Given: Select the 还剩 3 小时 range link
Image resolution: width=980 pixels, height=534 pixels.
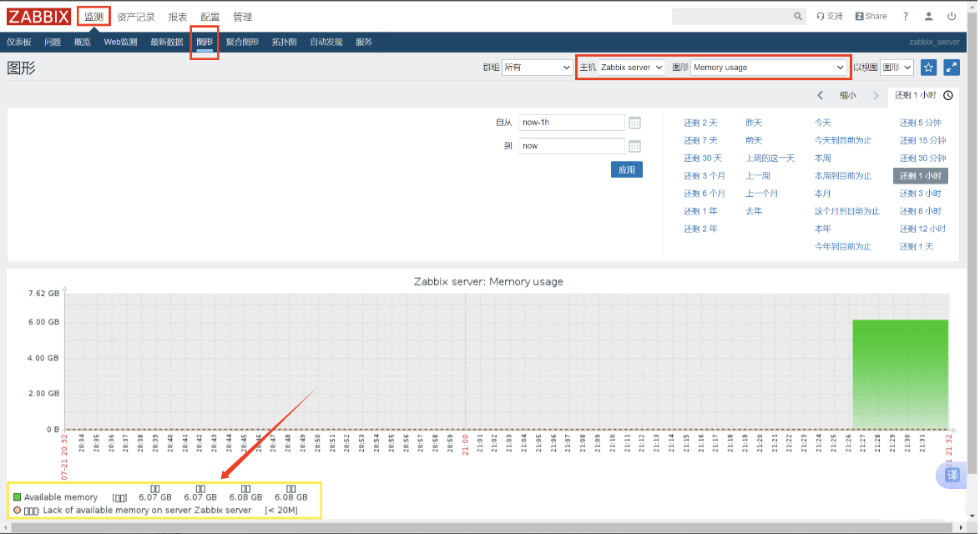Looking at the screenshot, I should point(920,194).
